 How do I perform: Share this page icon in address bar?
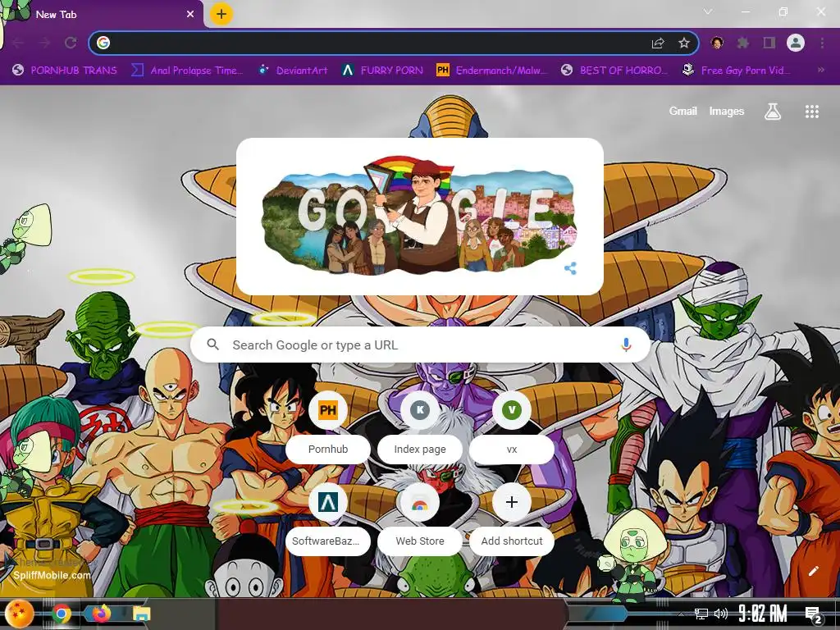[x=658, y=43]
